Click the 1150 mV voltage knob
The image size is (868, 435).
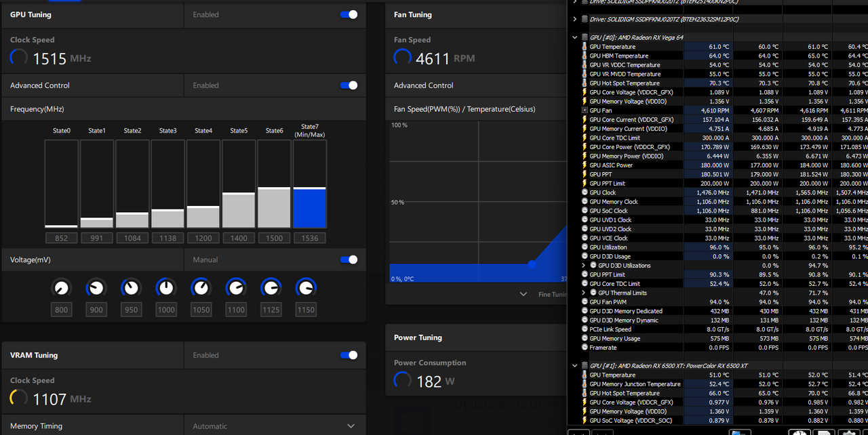(x=306, y=288)
